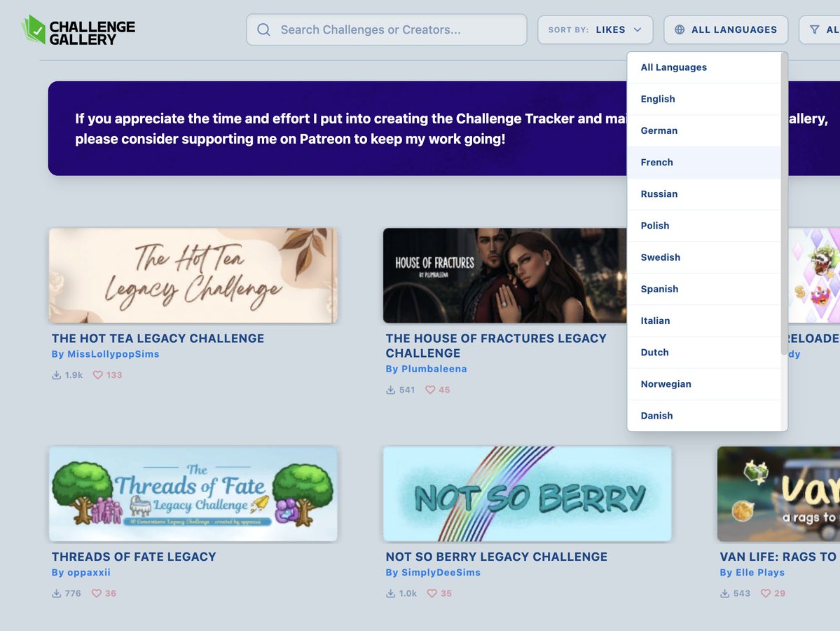Screen dimensions: 840x631
Task: Click the Sort By chevron arrow
Action: pos(638,29)
